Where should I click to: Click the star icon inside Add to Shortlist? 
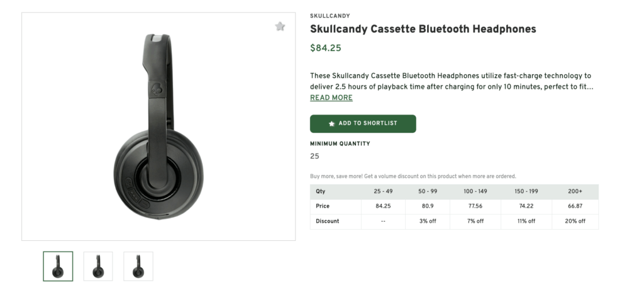coord(331,124)
